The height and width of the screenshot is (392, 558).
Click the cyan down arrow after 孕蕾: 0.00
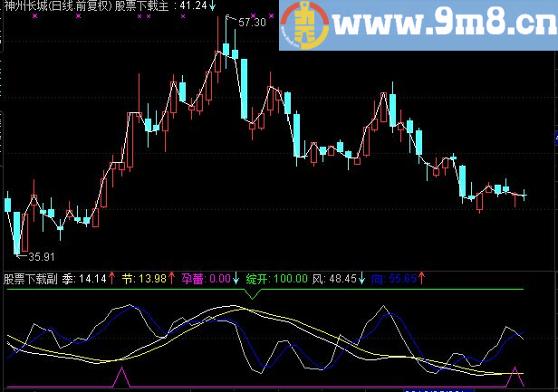(236, 278)
